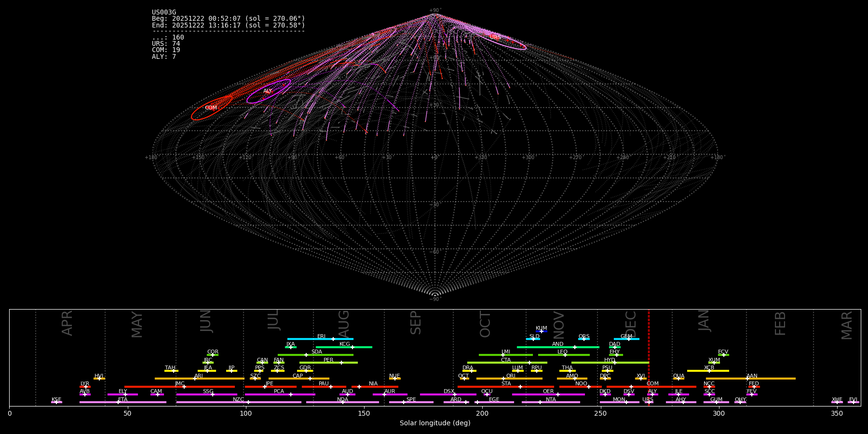Click the JXA shower label in timeline
The image size is (868, 434).
tap(290, 344)
